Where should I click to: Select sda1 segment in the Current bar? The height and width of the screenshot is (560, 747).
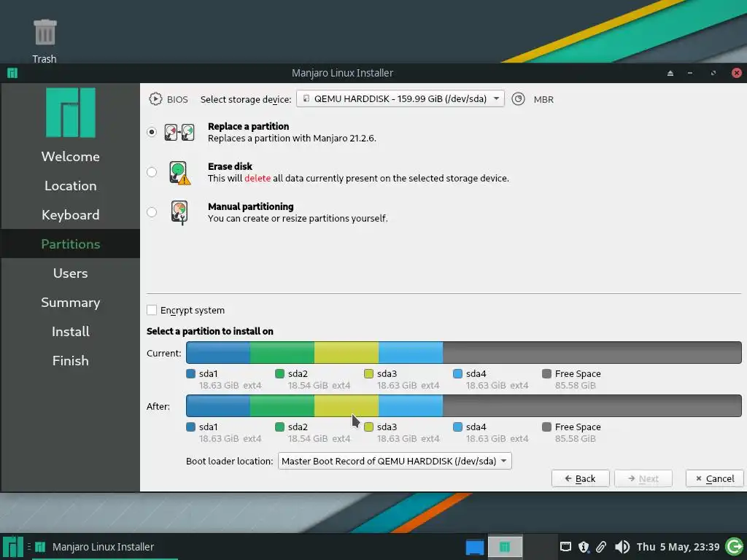pyautogui.click(x=218, y=352)
